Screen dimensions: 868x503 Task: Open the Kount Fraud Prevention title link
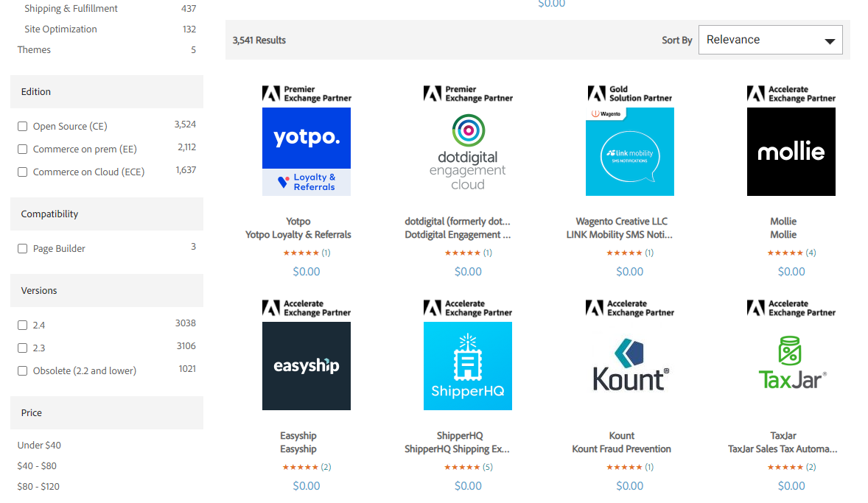[x=622, y=449]
